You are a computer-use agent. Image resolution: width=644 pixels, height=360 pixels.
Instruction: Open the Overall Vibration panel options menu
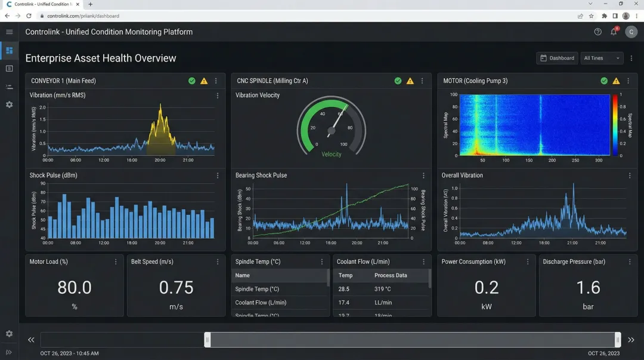pyautogui.click(x=629, y=175)
